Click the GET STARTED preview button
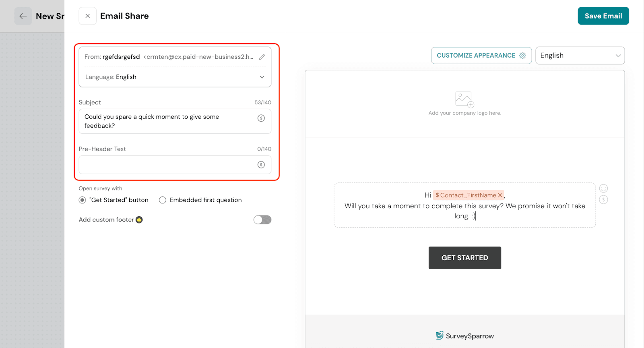Viewport: 644px width, 348px height. coord(464,258)
